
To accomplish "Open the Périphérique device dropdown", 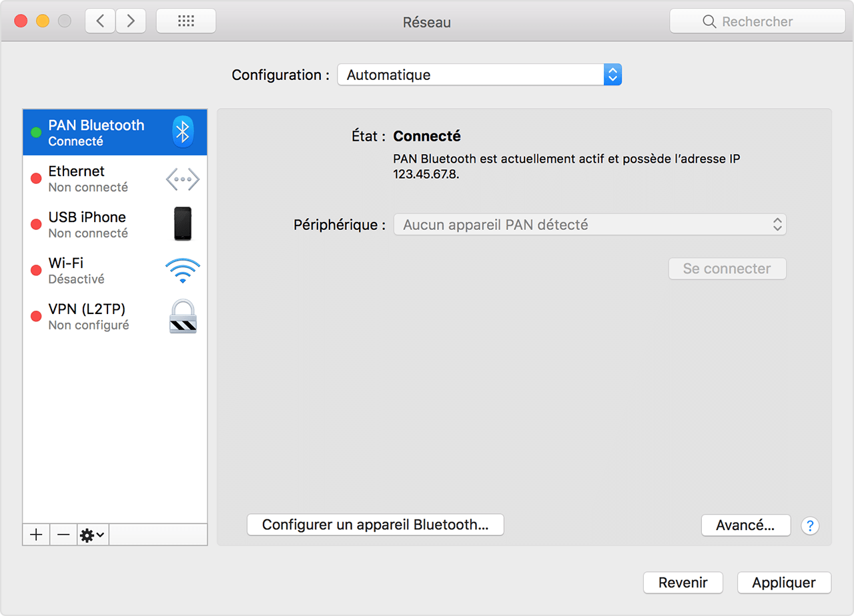I will pos(590,225).
